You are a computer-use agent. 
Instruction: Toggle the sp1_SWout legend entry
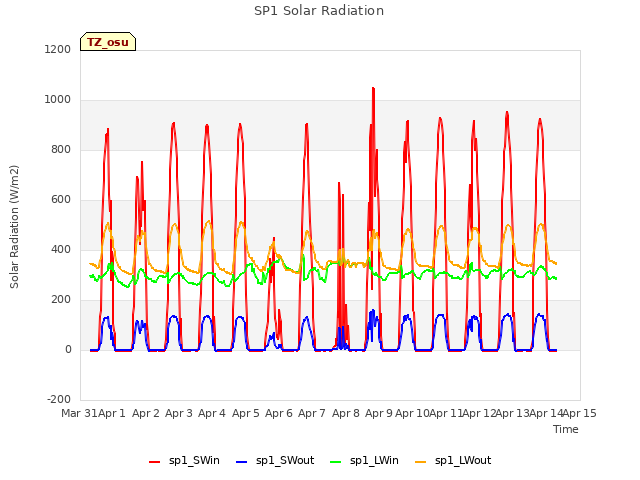point(275,461)
